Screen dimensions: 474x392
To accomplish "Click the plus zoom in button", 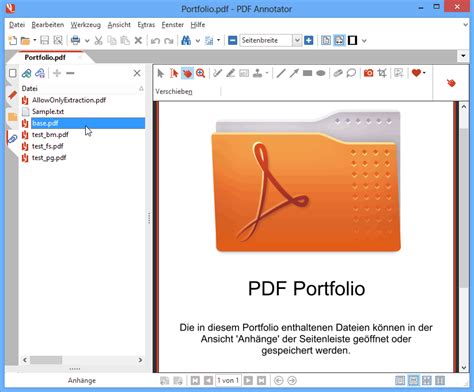I will (309, 41).
